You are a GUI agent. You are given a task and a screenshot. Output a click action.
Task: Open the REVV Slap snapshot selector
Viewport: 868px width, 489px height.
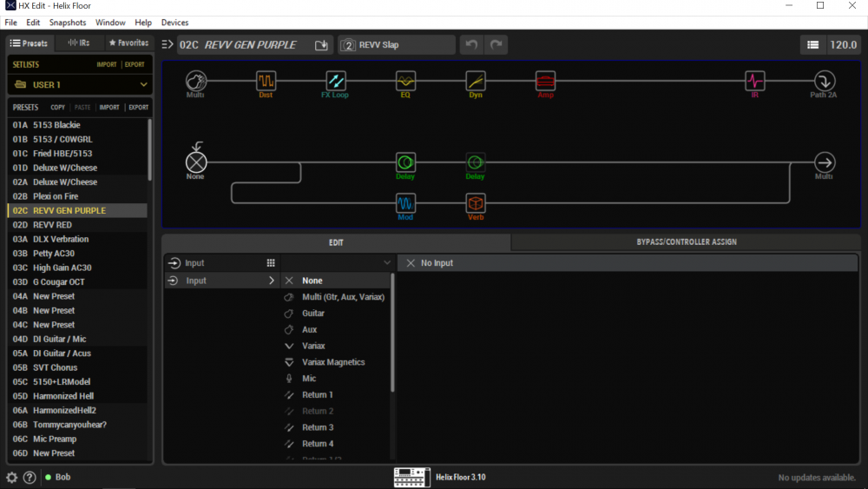click(x=397, y=45)
